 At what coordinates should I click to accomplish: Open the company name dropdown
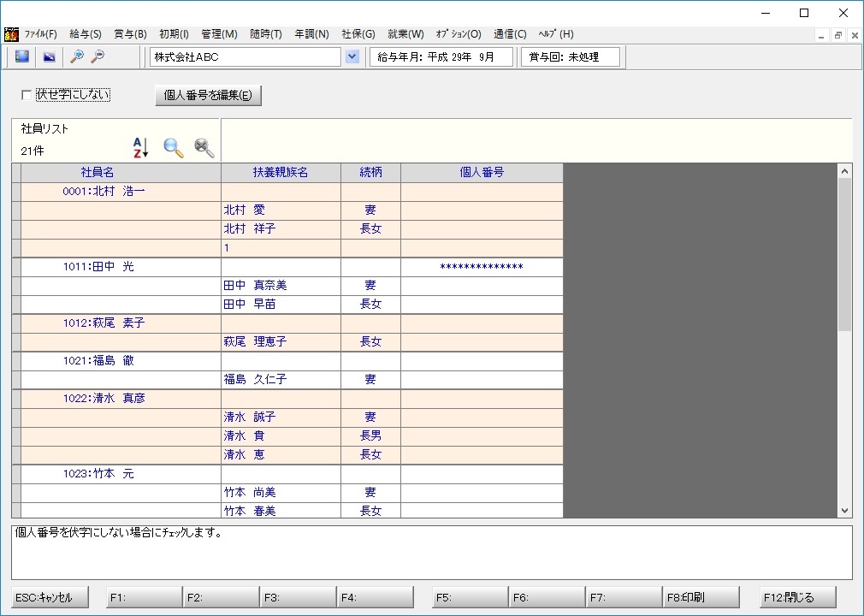coord(352,56)
